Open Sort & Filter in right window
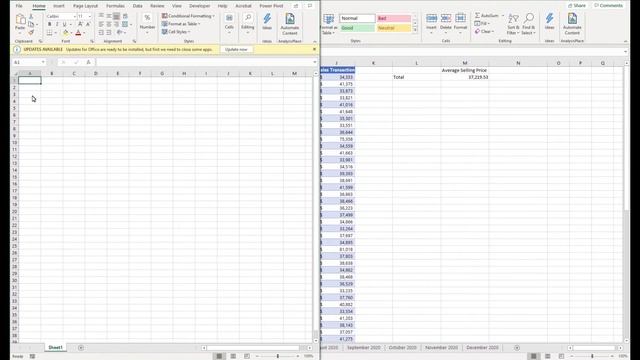The image size is (640, 360). (513, 24)
